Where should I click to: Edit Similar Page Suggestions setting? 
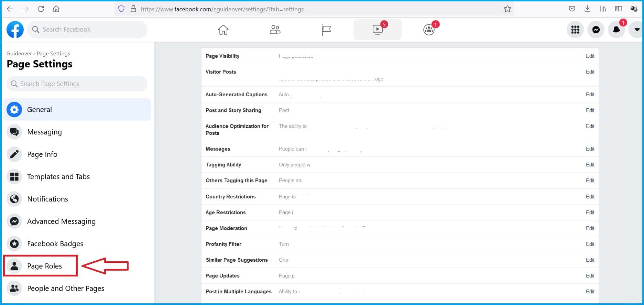click(590, 260)
